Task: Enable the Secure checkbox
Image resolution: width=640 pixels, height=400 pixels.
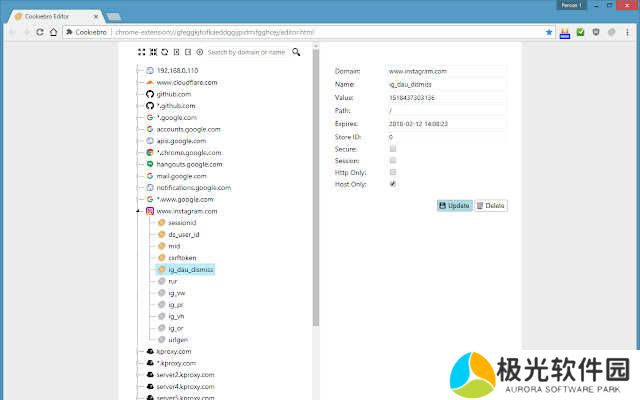Action: coord(393,148)
